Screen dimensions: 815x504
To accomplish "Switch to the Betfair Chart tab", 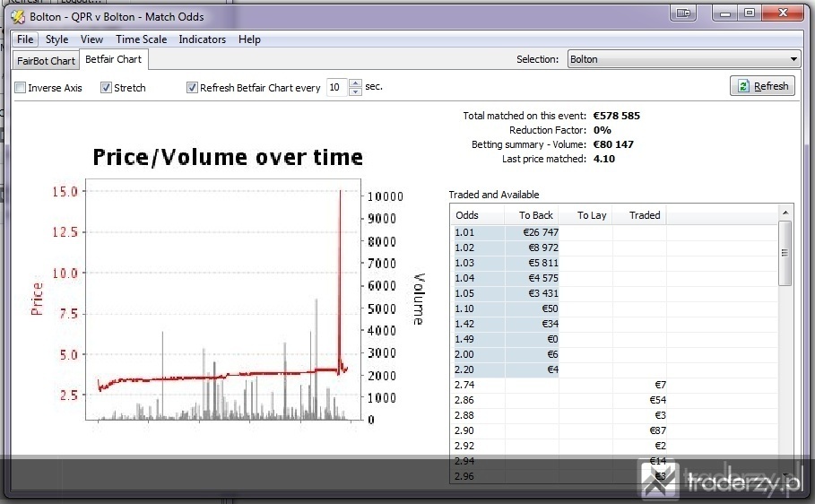I will [113, 59].
